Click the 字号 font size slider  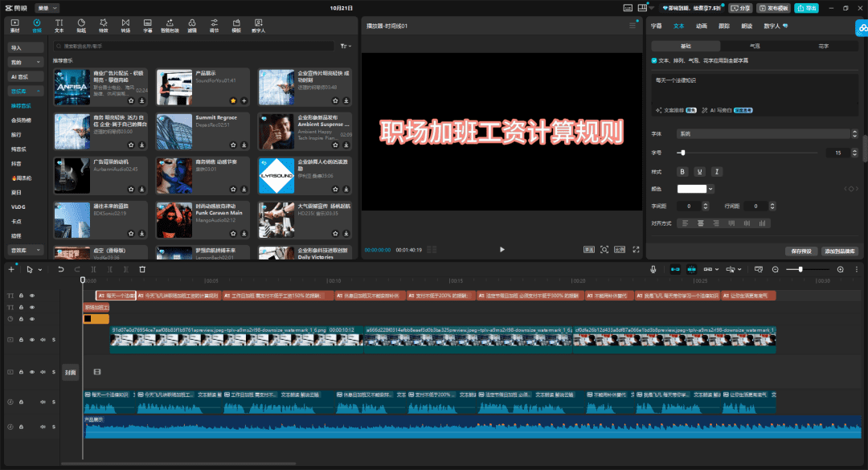[747, 153]
